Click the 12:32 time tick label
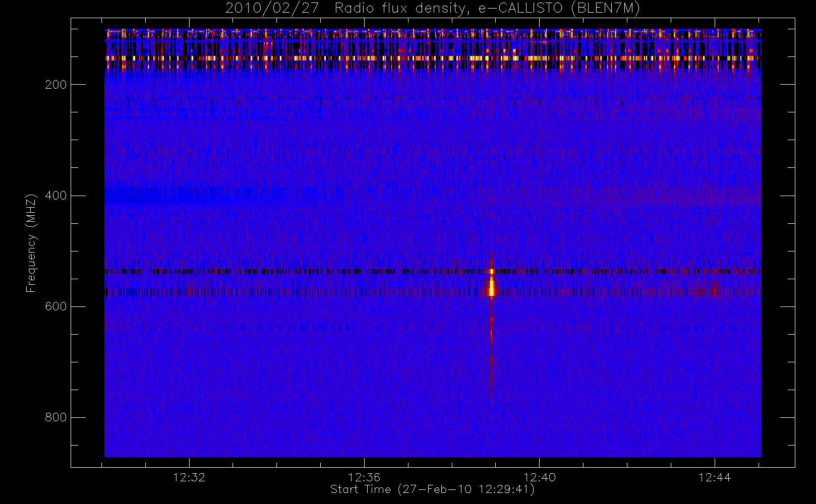 (189, 477)
